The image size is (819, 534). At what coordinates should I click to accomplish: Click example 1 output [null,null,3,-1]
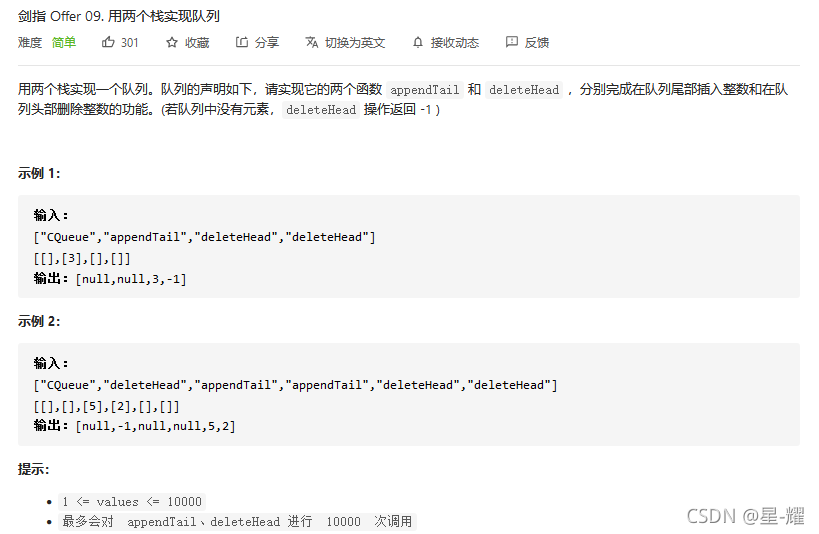[x=131, y=279]
